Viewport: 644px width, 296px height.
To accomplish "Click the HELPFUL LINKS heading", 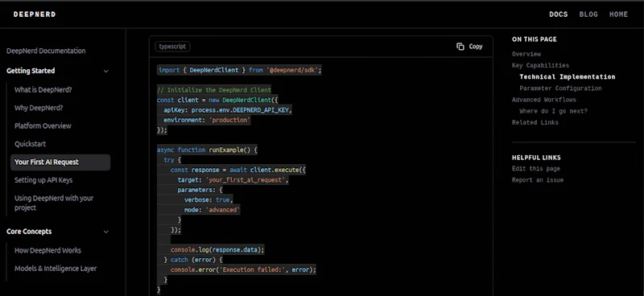I will [x=536, y=158].
